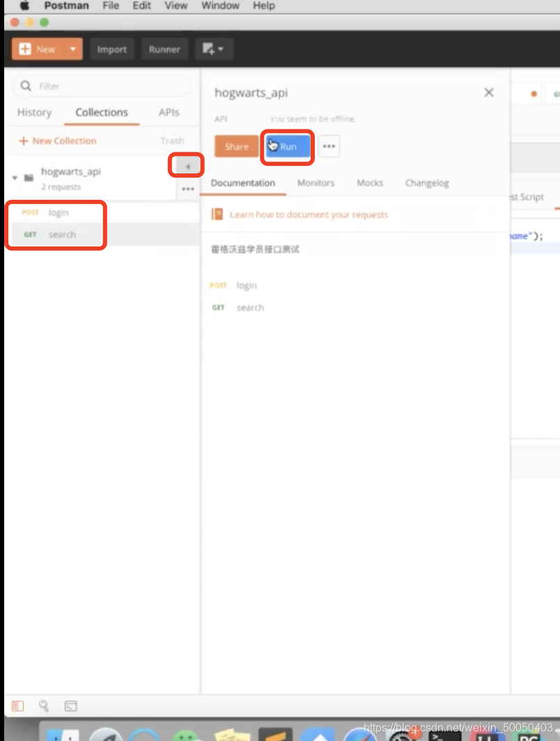The width and height of the screenshot is (560, 741).
Task: Switch to the Documentation tab
Action: click(x=243, y=183)
